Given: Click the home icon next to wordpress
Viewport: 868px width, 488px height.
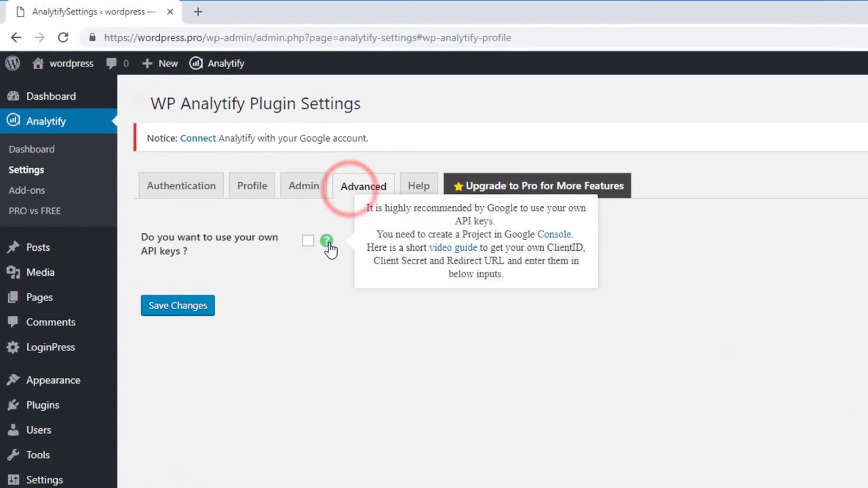Looking at the screenshot, I should pyautogui.click(x=38, y=63).
